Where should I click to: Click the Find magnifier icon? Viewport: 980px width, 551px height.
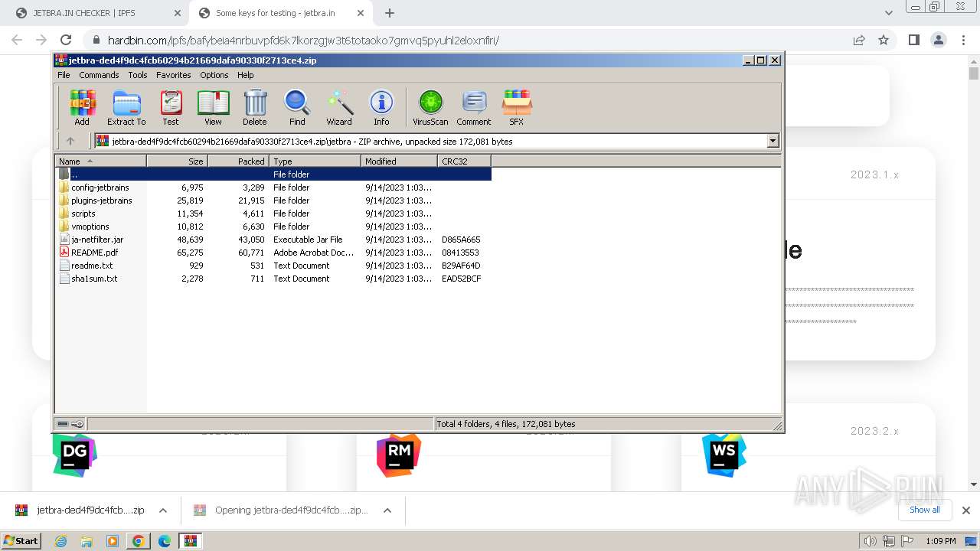tap(297, 107)
